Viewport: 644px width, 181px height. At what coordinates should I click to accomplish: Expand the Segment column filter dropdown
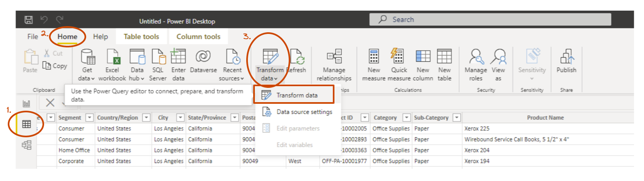coord(89,118)
